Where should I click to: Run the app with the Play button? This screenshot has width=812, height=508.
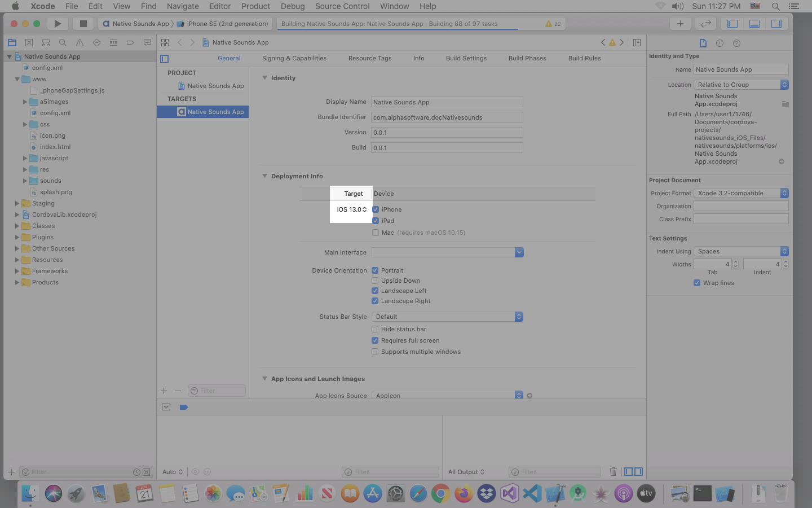58,24
